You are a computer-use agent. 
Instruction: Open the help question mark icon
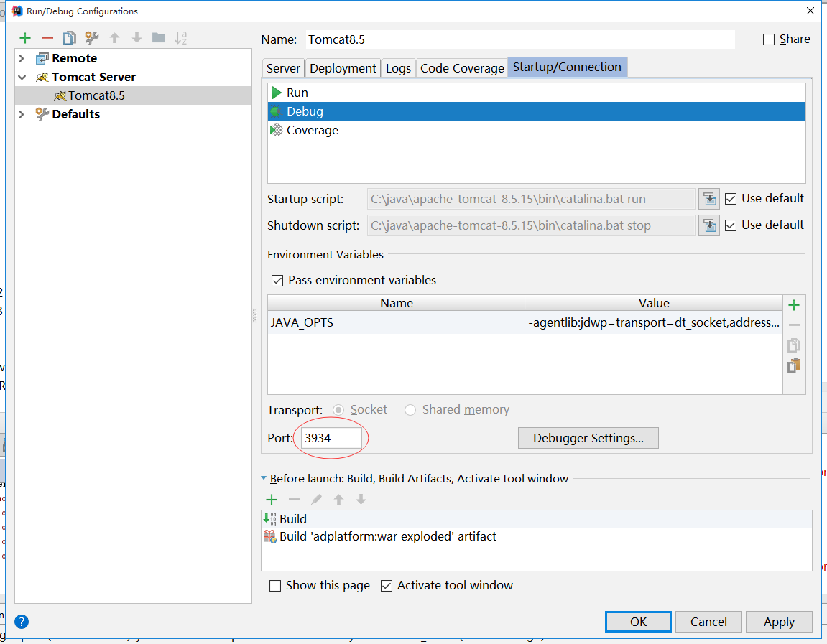22,622
